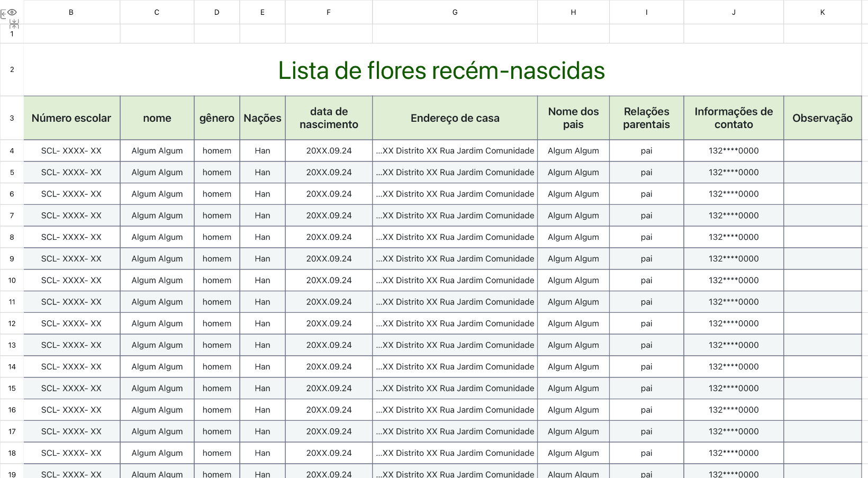Click the title 'Lista de flores recém-nascidas'
Viewport: 868px width, 478px height.
click(x=441, y=70)
